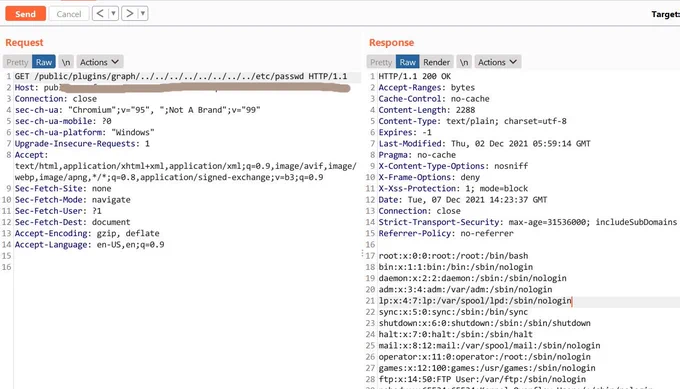Click the halt:x:7:0 passwd entry
Image resolution: width=680 pixels, height=389 pixels.
(455, 334)
